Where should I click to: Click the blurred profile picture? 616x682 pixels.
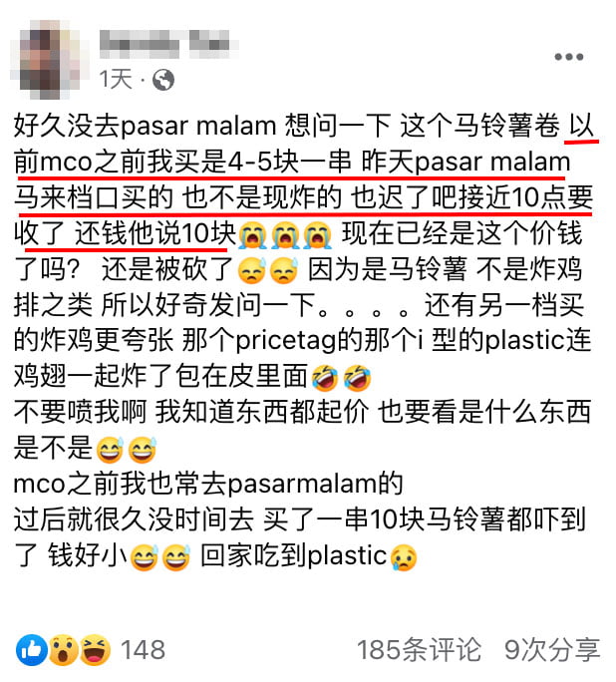48,58
